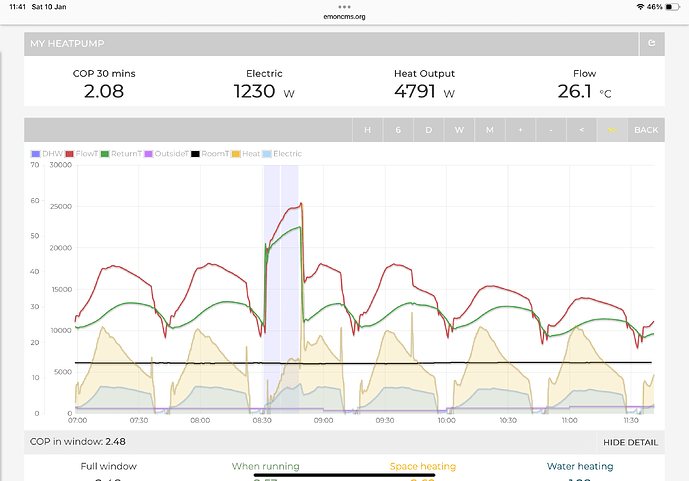Zoom in with the plus button
This screenshot has width=689, height=481.
click(x=520, y=130)
